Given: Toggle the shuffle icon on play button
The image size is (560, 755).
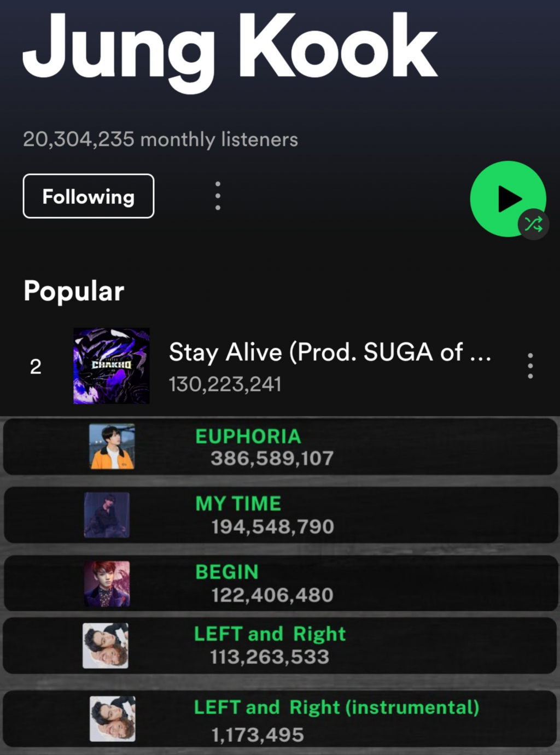Looking at the screenshot, I should pos(533,224).
